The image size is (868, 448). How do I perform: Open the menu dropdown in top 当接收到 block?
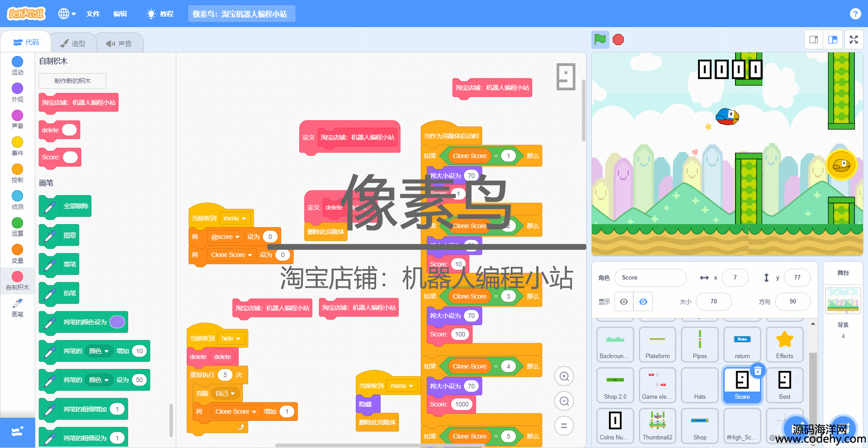[x=234, y=218]
